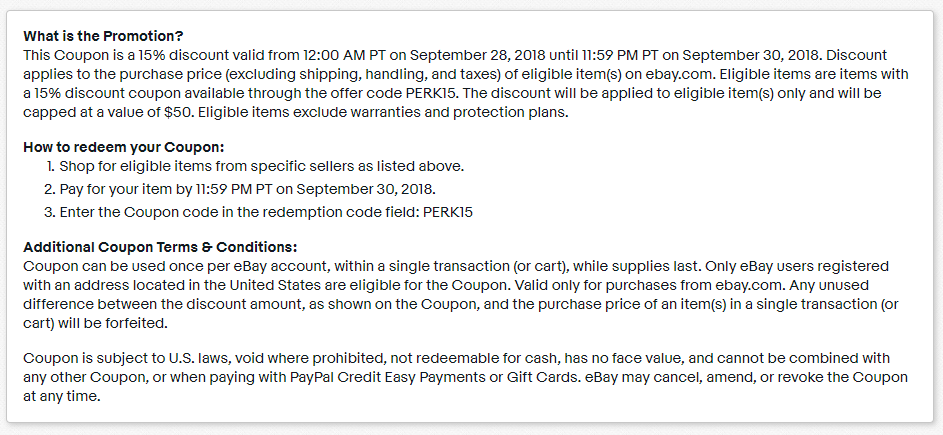
Task: Select step two 'Pay for your item' line
Action: (241, 189)
